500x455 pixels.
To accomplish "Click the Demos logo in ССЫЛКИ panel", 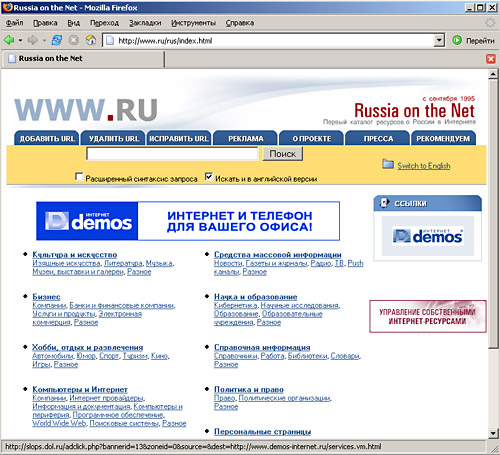I will point(428,236).
